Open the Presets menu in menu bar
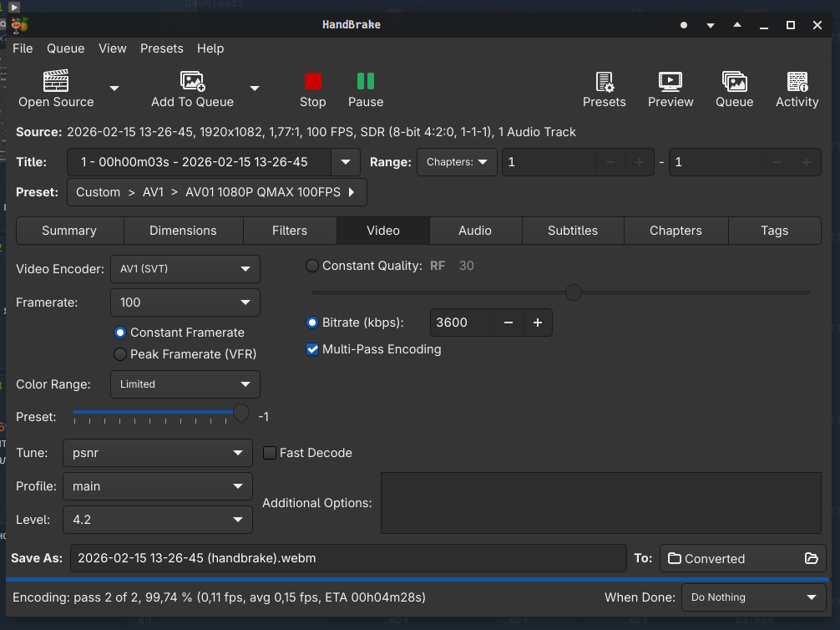This screenshot has height=630, width=840. pyautogui.click(x=161, y=48)
